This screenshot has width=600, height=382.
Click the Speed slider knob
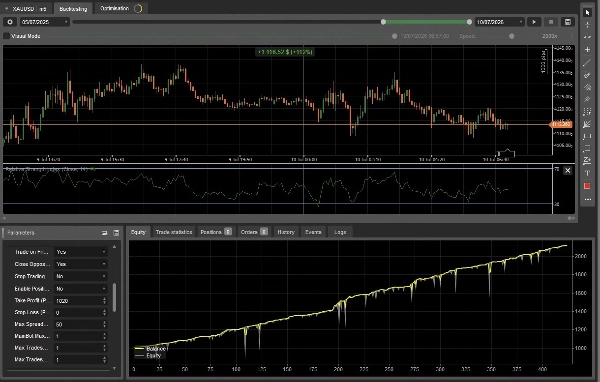click(512, 36)
